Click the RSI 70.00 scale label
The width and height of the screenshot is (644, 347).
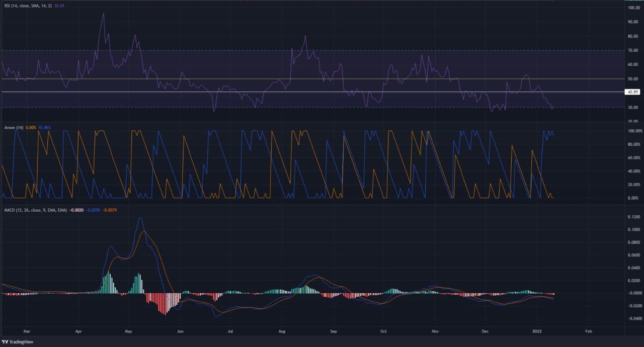[x=632, y=50]
